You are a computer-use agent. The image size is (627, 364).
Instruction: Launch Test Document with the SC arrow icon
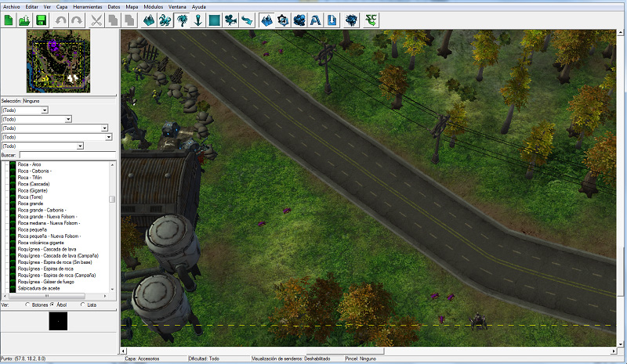tap(371, 20)
